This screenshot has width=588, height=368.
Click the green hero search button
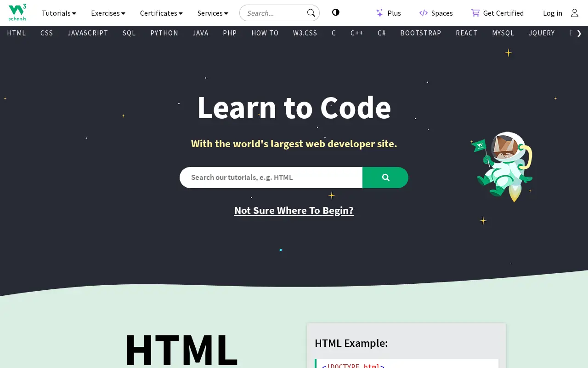pos(385,178)
